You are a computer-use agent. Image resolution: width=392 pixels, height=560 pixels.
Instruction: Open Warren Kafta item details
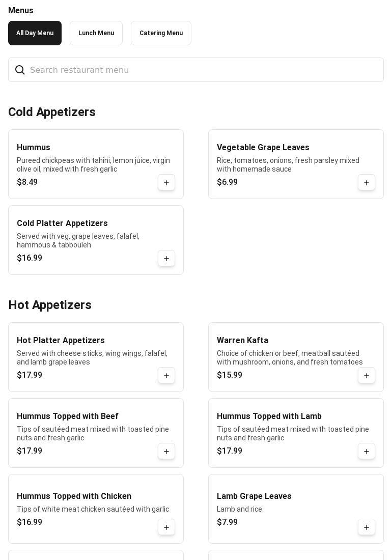tap(242, 341)
